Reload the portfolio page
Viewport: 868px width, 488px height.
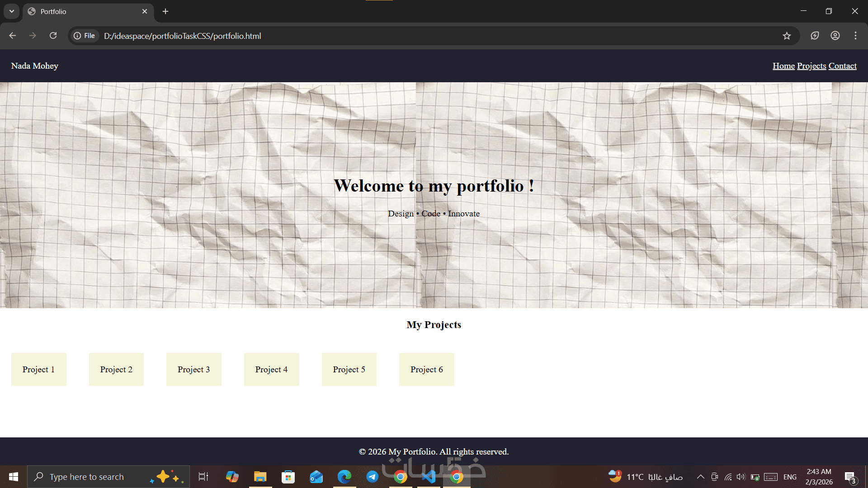point(53,36)
